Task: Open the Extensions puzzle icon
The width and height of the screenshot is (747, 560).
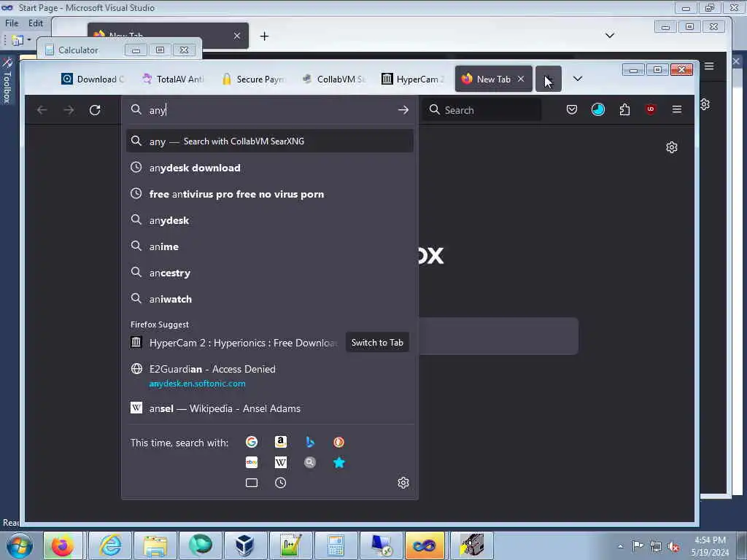Action: click(x=624, y=110)
